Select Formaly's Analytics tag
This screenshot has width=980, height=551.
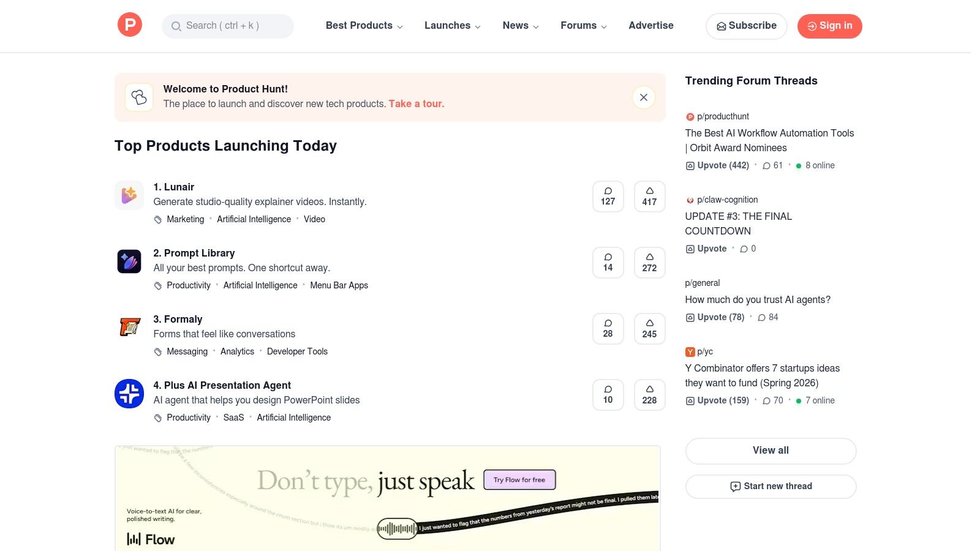tap(238, 351)
